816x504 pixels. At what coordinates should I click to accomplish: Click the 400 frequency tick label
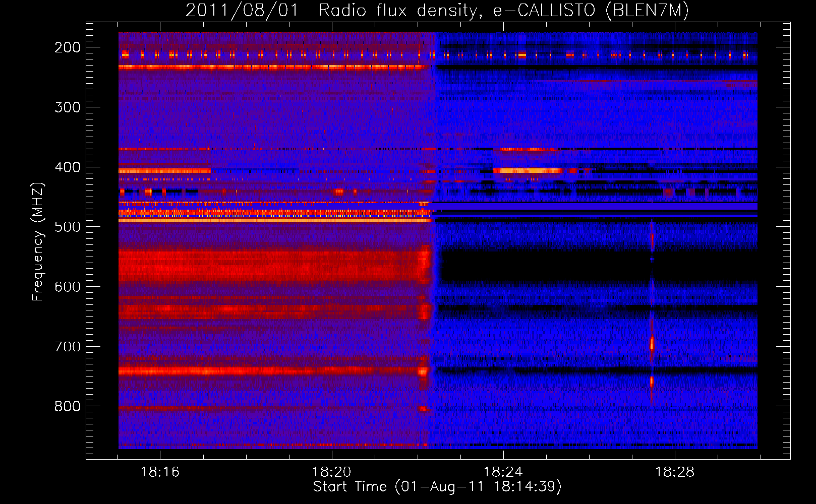coord(68,167)
